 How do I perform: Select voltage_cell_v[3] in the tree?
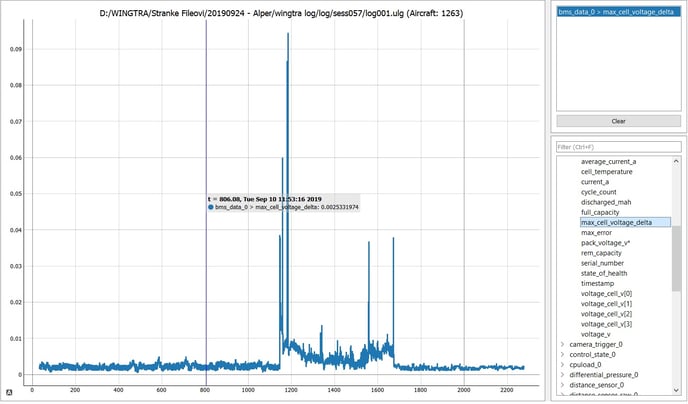[606, 324]
